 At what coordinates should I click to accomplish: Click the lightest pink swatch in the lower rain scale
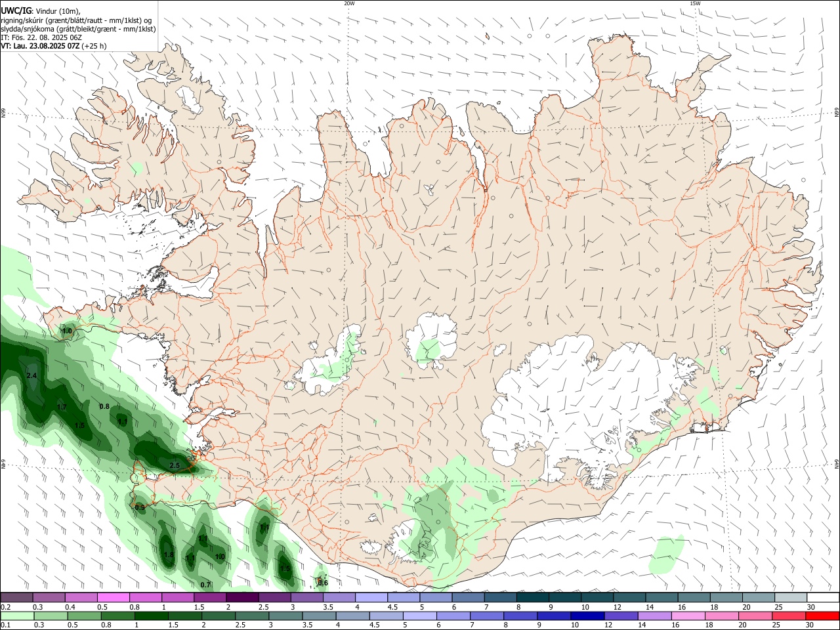[x=688, y=616]
